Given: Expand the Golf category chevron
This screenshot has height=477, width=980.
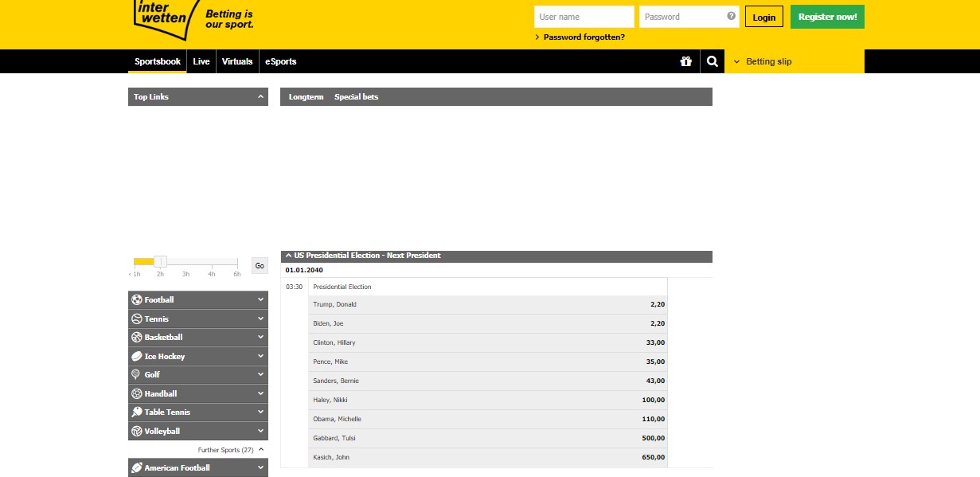Looking at the screenshot, I should tap(260, 374).
